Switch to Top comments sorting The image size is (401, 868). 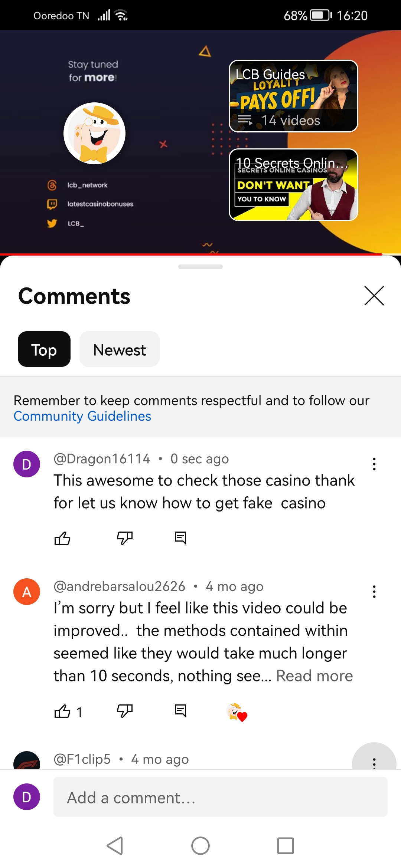coord(44,349)
